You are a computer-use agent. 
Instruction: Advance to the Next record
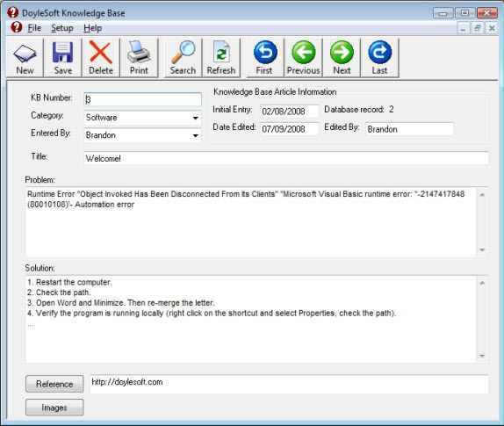pos(342,58)
